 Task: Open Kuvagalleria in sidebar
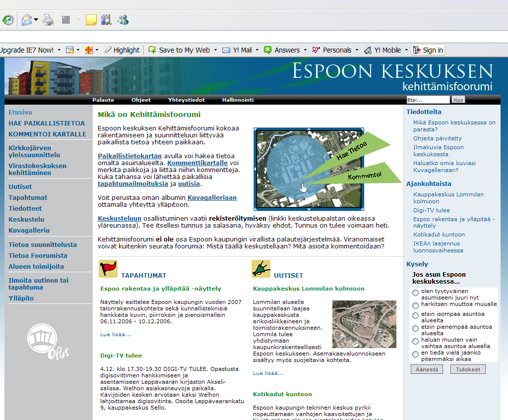tap(29, 230)
